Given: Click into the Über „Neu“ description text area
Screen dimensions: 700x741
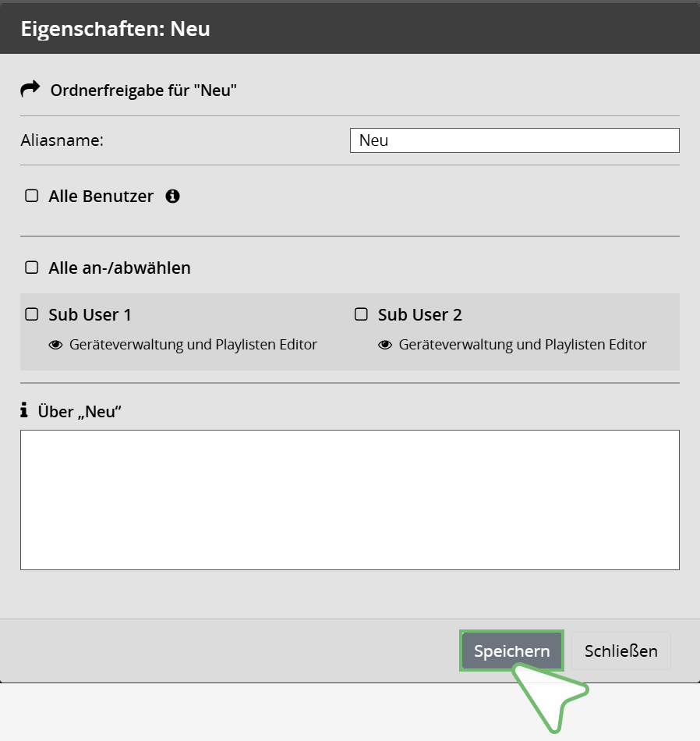Looking at the screenshot, I should 349,499.
